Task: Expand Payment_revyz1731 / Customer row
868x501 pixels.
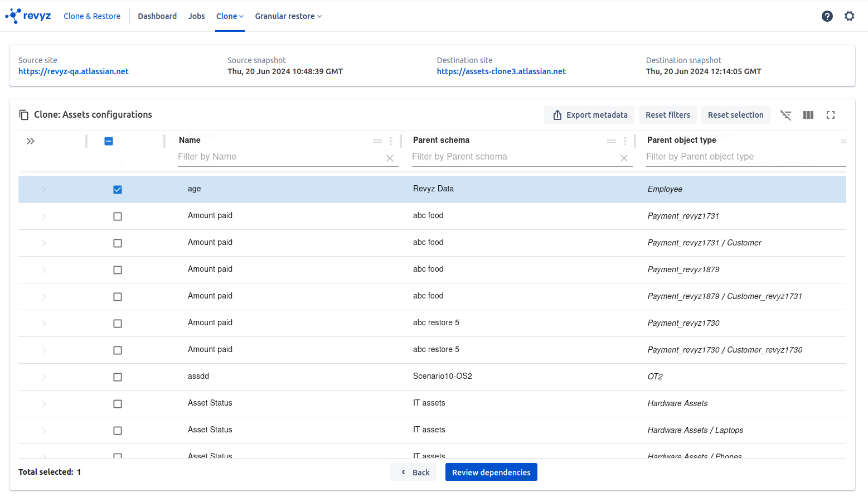Action: pyautogui.click(x=44, y=243)
